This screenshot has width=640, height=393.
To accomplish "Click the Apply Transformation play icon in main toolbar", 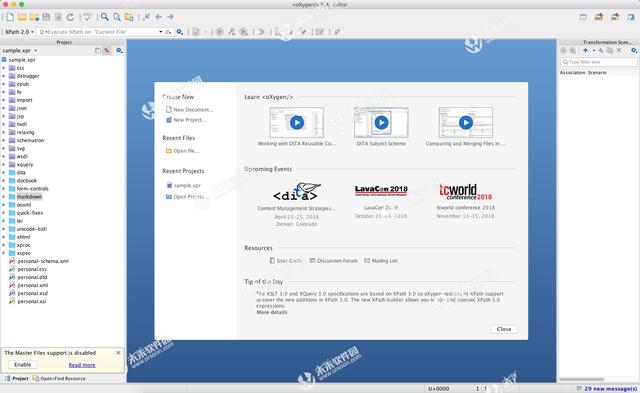I will tap(220, 32).
